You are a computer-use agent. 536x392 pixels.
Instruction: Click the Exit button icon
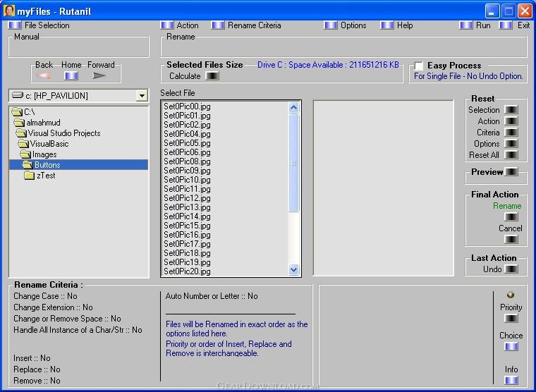pyautogui.click(x=506, y=25)
